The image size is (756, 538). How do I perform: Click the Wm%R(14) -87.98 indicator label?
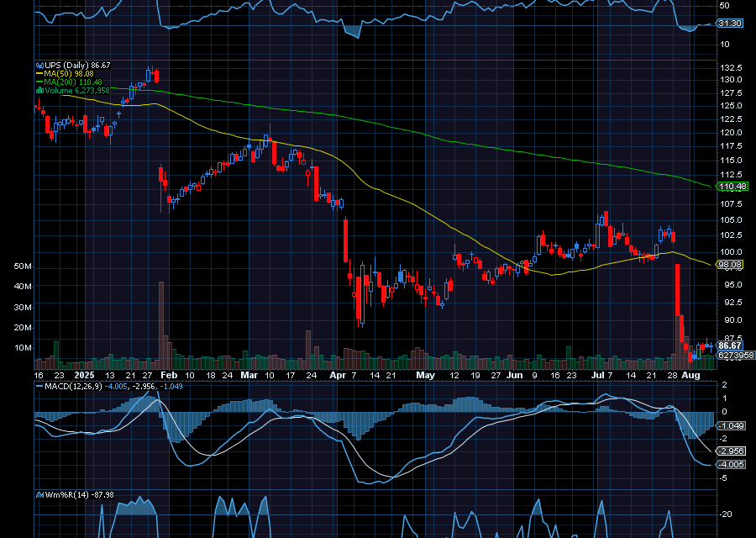80,494
